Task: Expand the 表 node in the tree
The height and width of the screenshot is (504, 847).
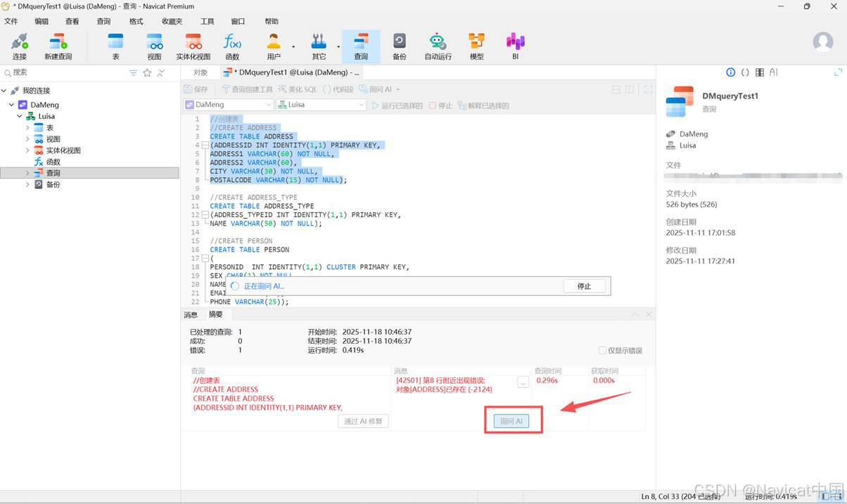Action: pyautogui.click(x=28, y=127)
